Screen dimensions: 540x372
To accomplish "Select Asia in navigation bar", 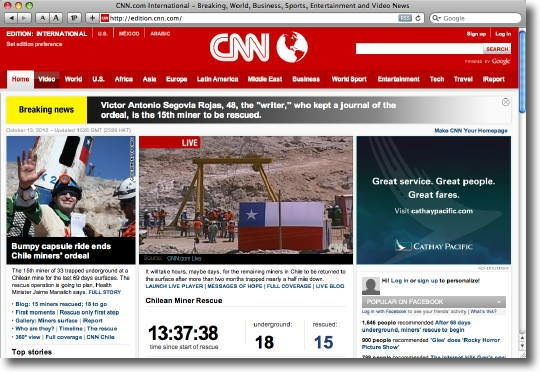I will click(149, 79).
